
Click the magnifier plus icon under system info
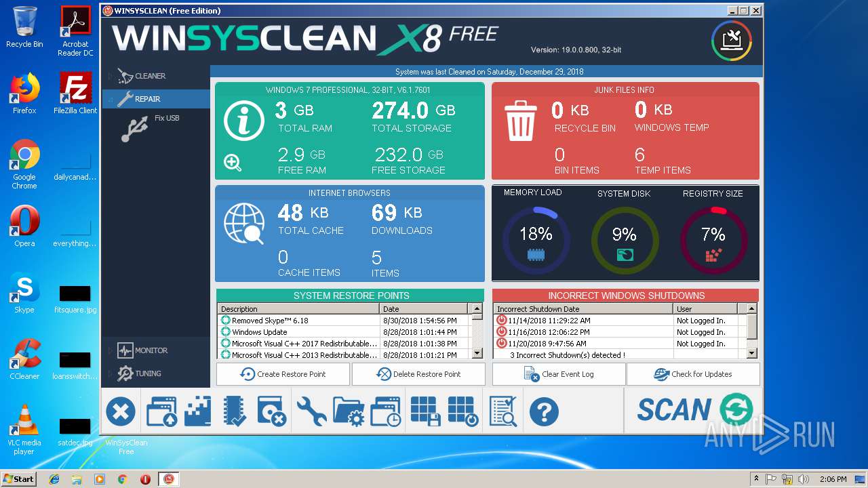(x=233, y=163)
